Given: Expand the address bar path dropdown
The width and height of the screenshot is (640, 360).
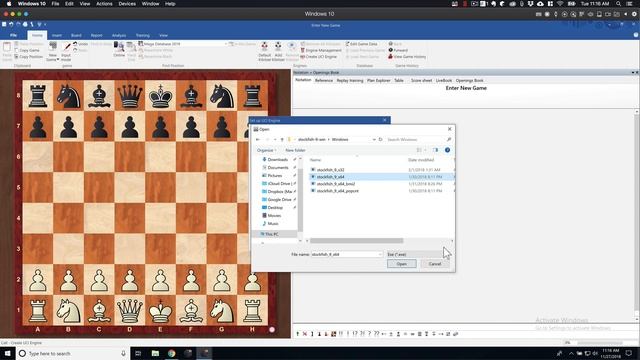Looking at the screenshot, I should pos(374,140).
